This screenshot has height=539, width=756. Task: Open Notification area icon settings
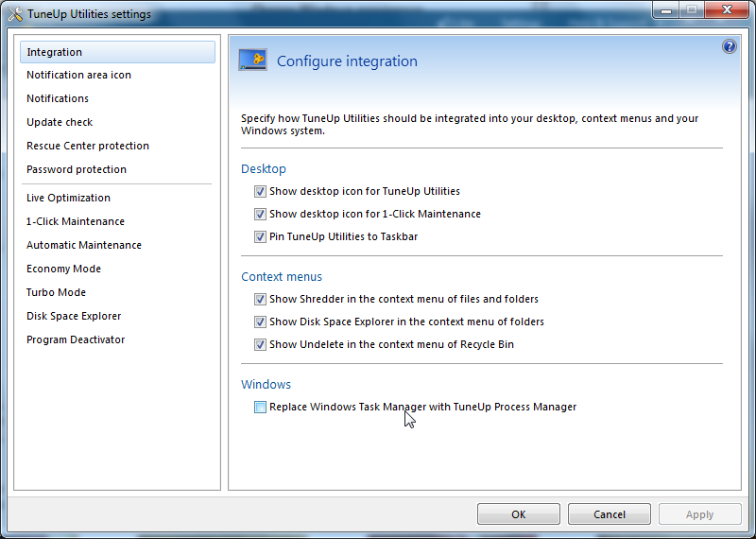[x=78, y=75]
